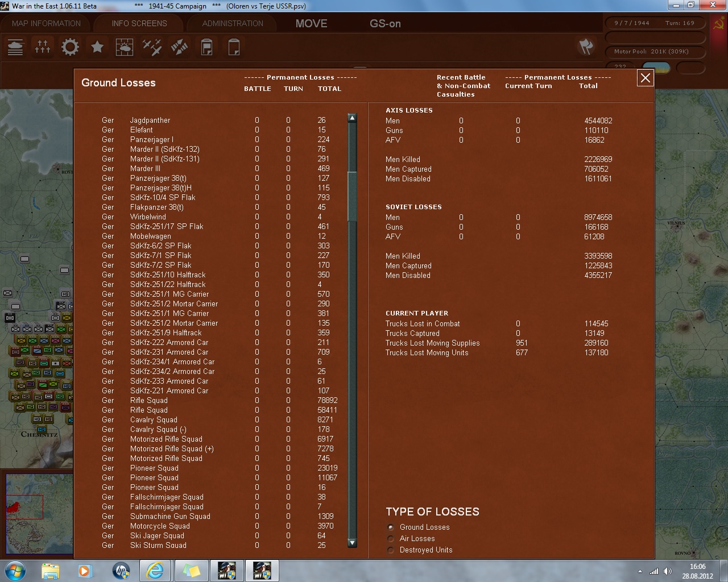This screenshot has width=728, height=582.
Task: Open the blank report page icon
Action: 234,47
